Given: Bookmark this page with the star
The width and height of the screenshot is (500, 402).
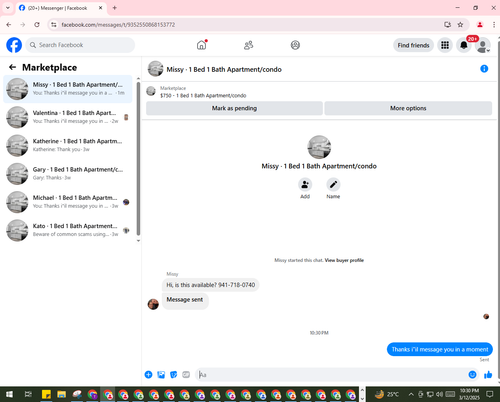Looking at the screenshot, I should coord(460,25).
